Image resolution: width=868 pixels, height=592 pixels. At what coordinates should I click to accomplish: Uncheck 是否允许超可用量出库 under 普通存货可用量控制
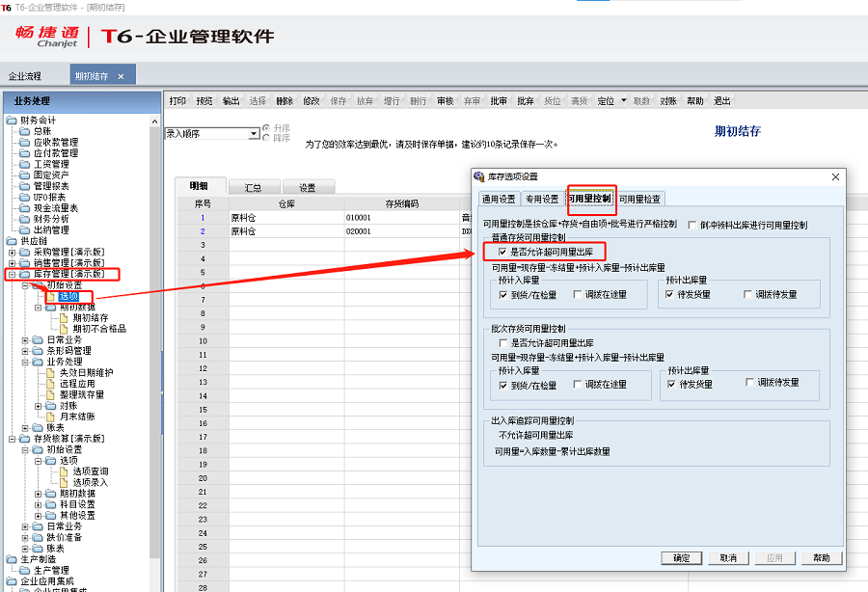(x=502, y=252)
